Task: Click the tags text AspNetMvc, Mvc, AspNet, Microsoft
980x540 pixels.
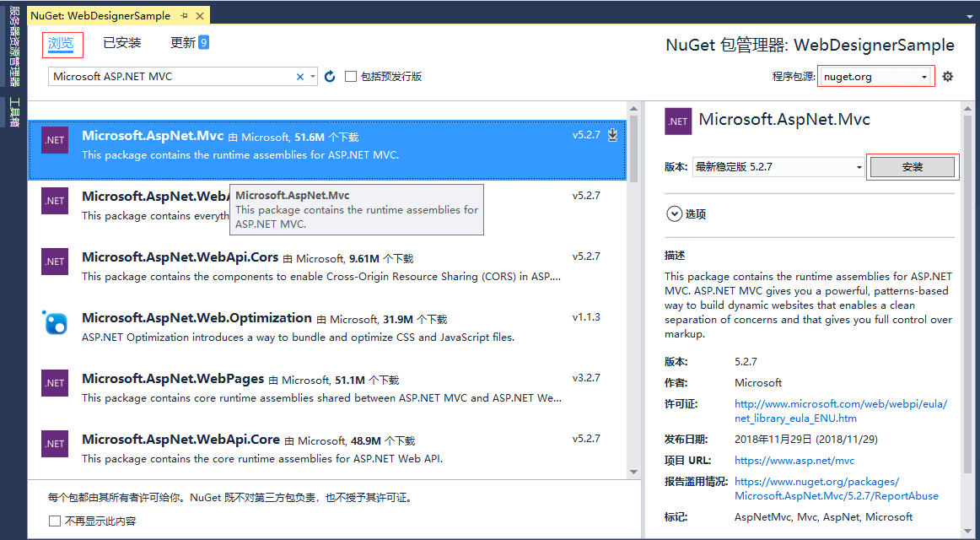Action: pos(823,517)
